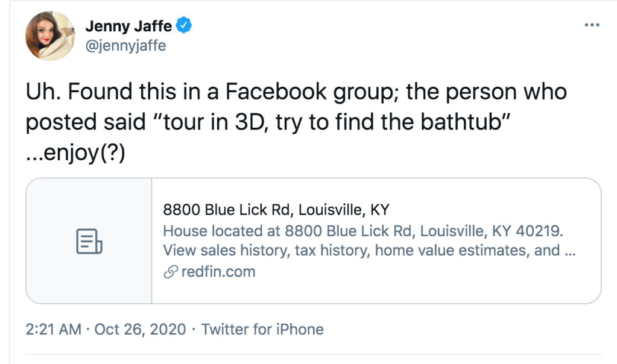617x364 pixels.
Task: Click the 2:21 AM timestamp
Action: coord(54,330)
